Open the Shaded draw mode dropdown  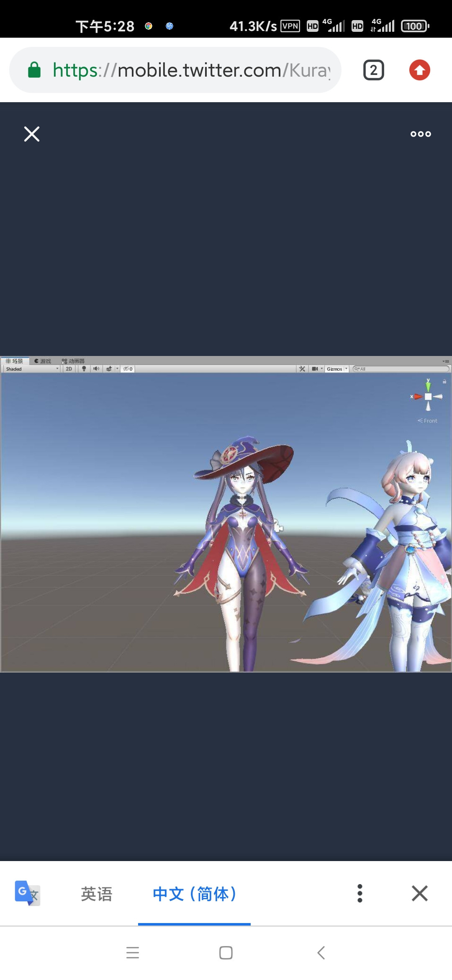click(31, 369)
